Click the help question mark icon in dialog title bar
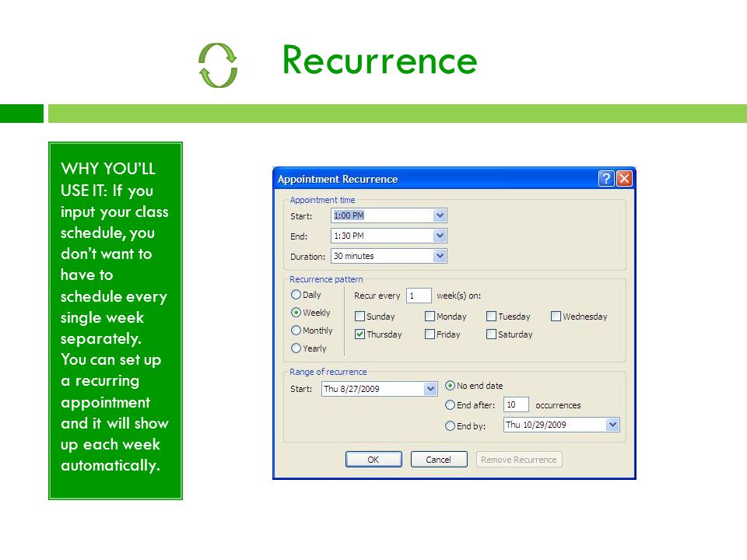 (x=606, y=179)
